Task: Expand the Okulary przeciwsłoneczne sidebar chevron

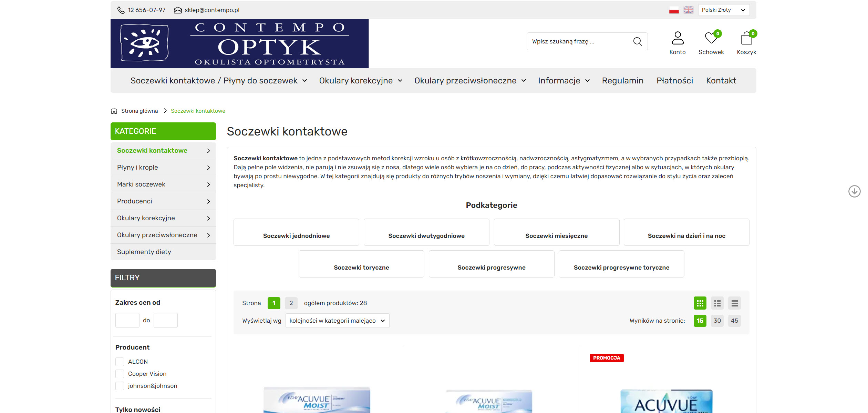Action: [x=208, y=235]
